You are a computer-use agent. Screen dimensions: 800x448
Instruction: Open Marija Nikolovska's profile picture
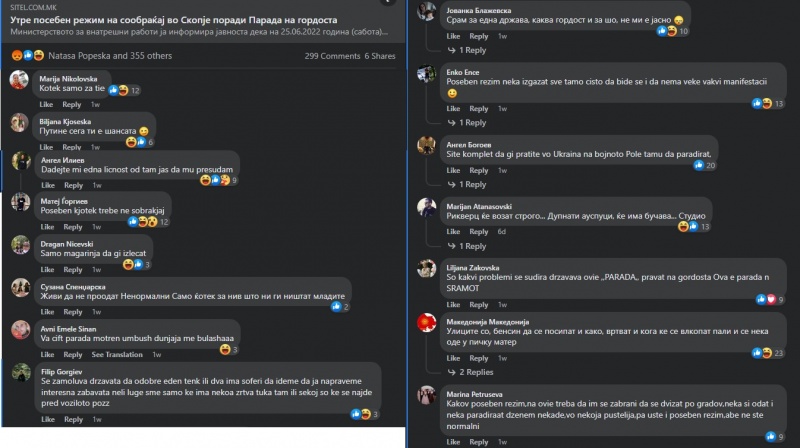(x=19, y=81)
